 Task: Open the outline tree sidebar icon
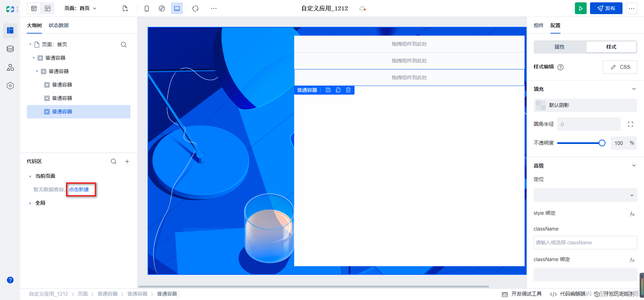click(10, 31)
